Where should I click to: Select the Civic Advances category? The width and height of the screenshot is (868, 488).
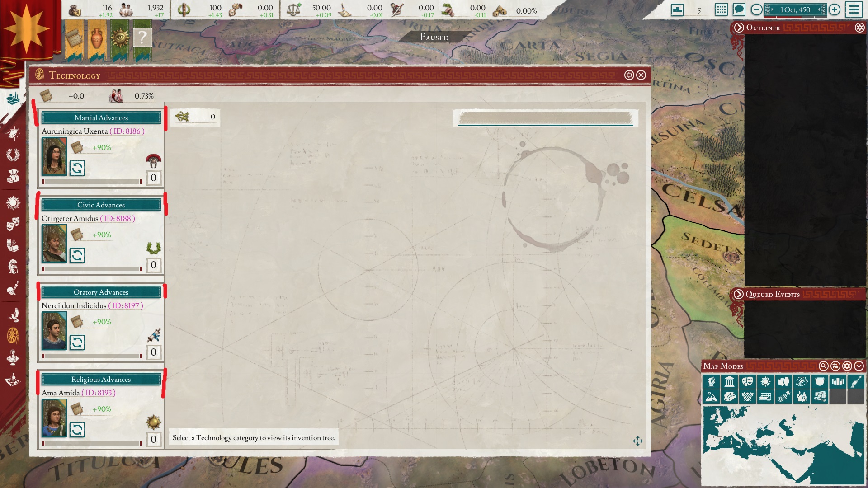[x=101, y=205]
